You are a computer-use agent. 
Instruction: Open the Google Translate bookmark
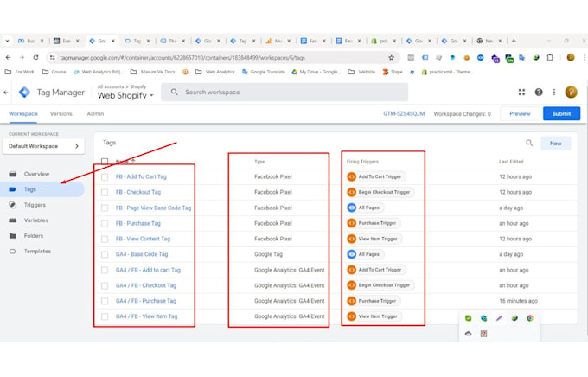[263, 72]
